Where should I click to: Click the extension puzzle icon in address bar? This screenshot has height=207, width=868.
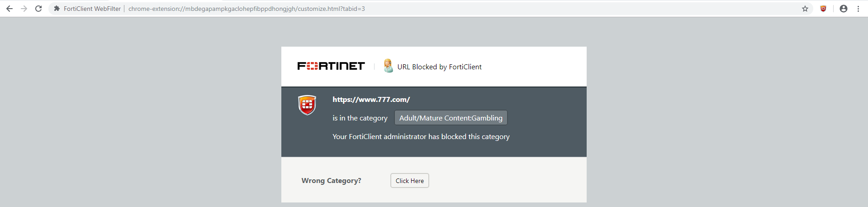[x=57, y=9]
